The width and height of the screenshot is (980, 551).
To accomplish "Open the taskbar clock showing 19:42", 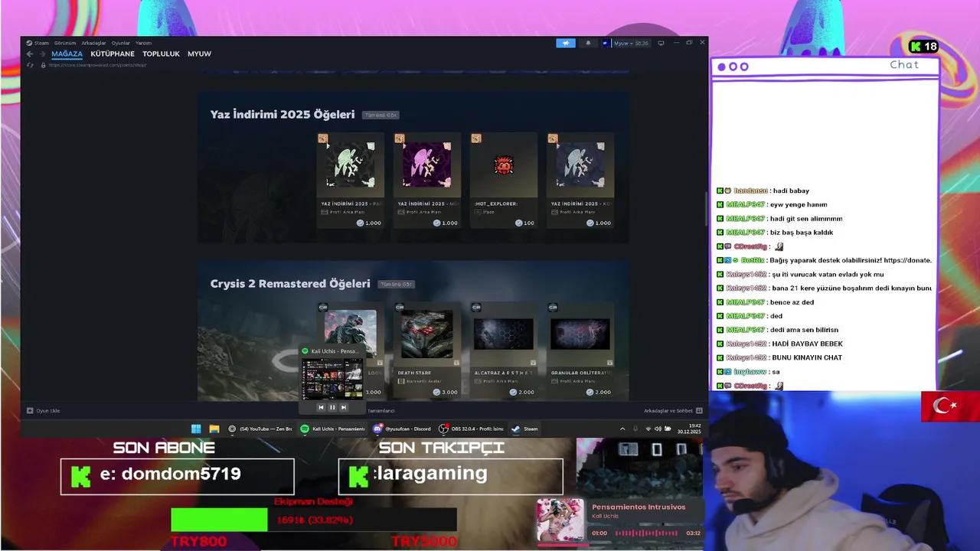I will click(x=689, y=429).
